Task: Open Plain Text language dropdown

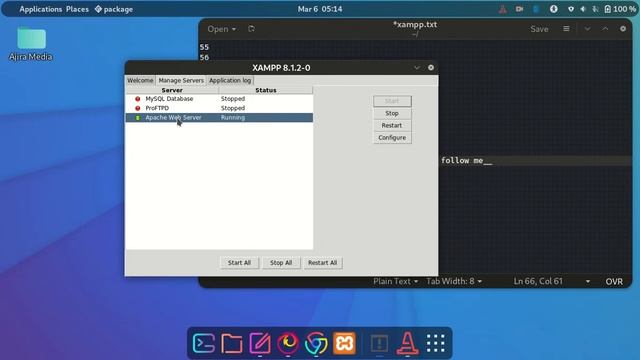Action: pos(396,281)
